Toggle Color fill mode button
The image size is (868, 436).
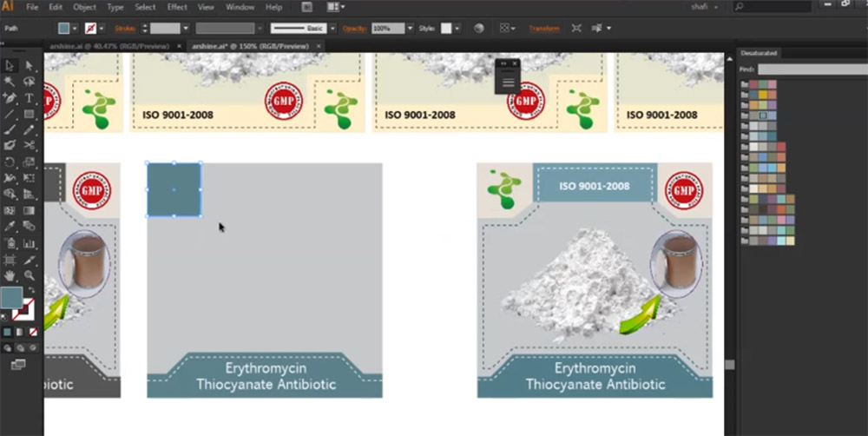7,332
